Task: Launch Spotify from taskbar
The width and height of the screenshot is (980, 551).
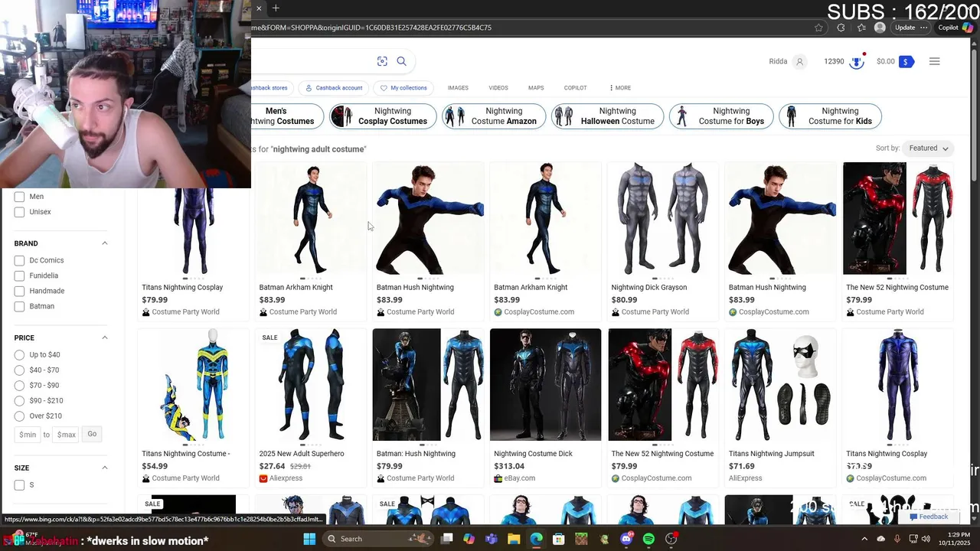Action: coord(648,539)
